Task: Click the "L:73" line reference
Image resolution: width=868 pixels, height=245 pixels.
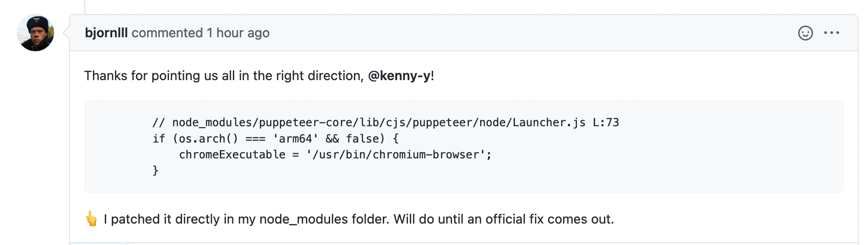Action: [605, 122]
